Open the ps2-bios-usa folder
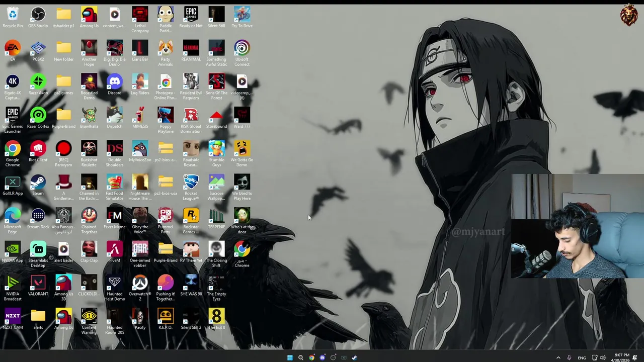Image resolution: width=644 pixels, height=362 pixels. click(x=166, y=185)
